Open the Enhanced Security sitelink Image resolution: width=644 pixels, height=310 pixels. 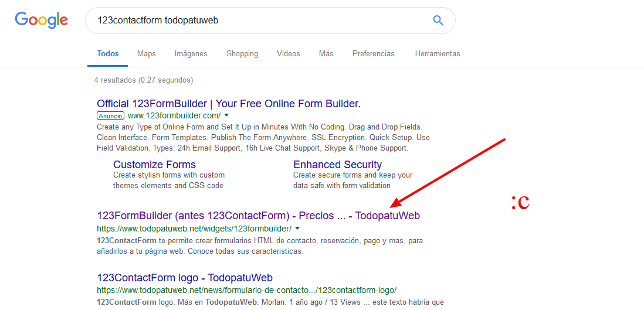pyautogui.click(x=338, y=165)
